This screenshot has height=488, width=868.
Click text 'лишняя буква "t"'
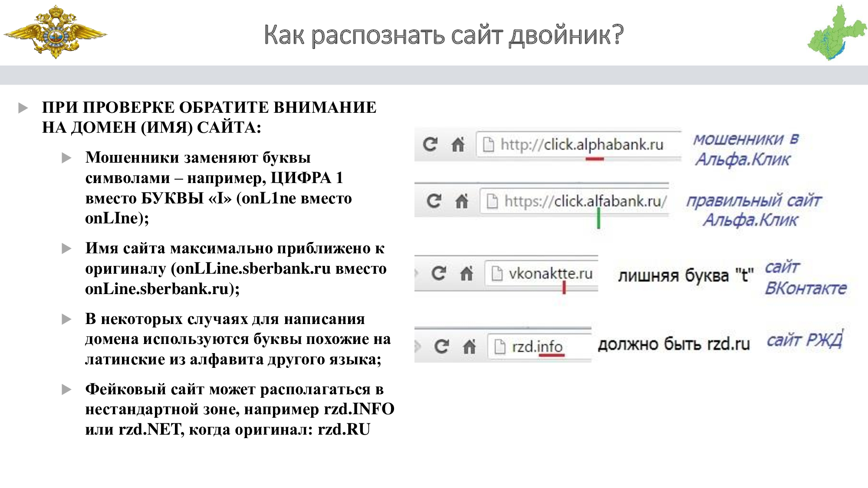[686, 275]
